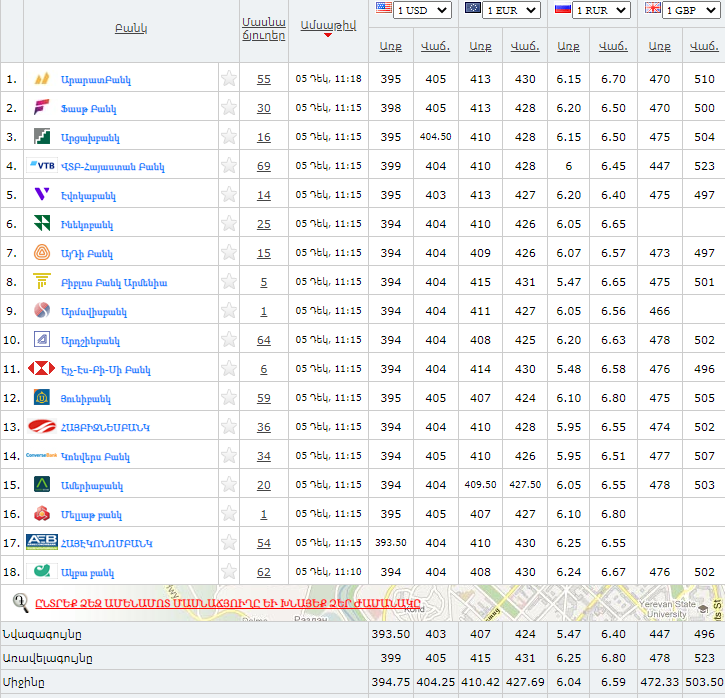This screenshot has width=725, height=698.
Task: Sort by GBP Վաճ. header
Action: pos(704,46)
